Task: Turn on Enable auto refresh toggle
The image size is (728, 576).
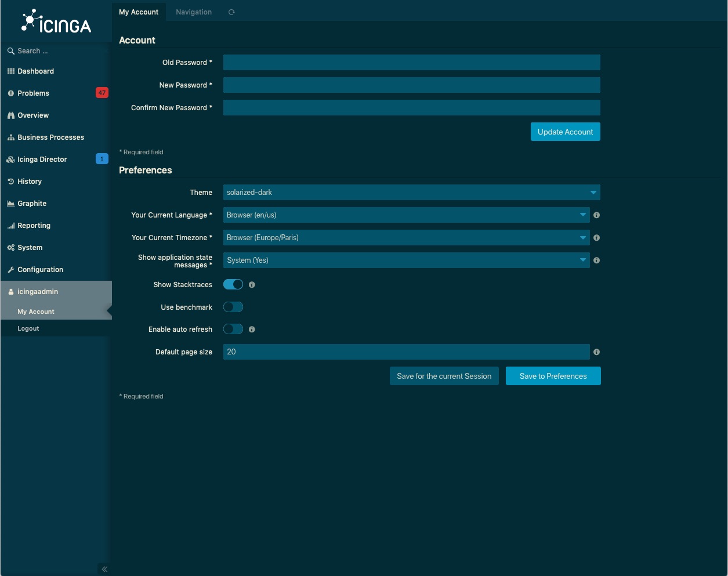Action: coord(233,329)
